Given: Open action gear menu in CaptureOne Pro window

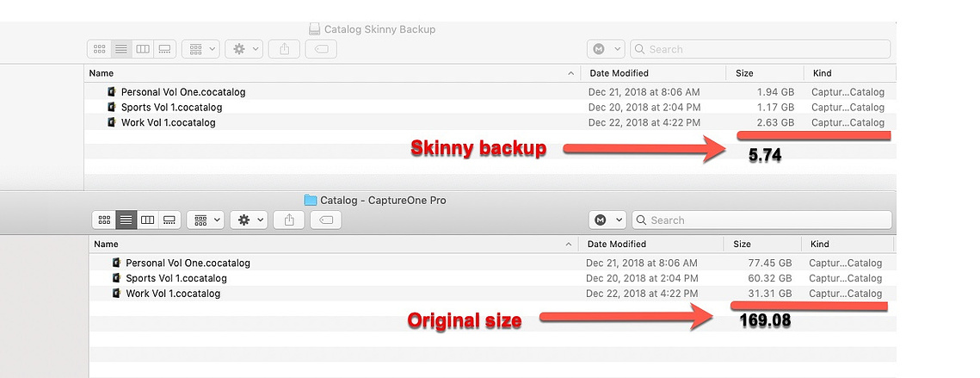Looking at the screenshot, I should 249,220.
